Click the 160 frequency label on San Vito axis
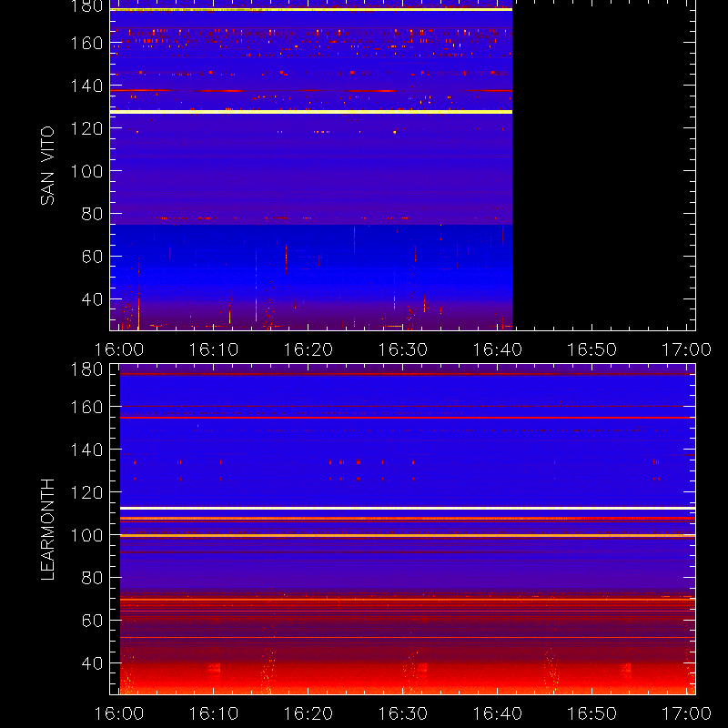The image size is (728, 728). 86,43
